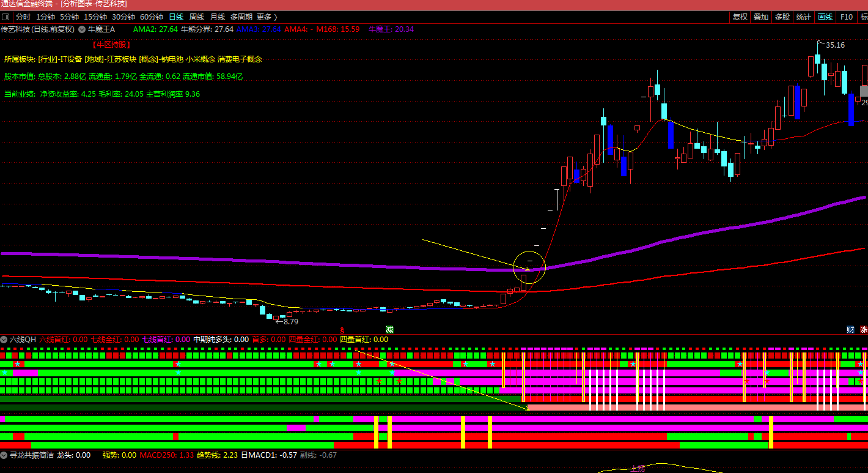This screenshot has width=868, height=473.
Task: Toggle the 画线 drawing tool
Action: pos(825,17)
